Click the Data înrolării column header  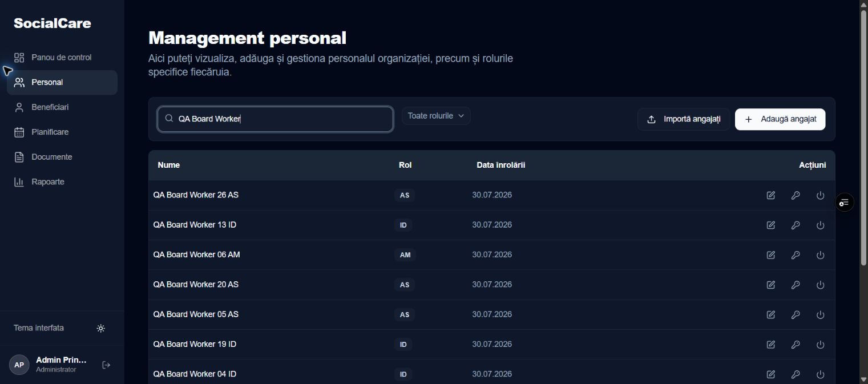click(501, 165)
